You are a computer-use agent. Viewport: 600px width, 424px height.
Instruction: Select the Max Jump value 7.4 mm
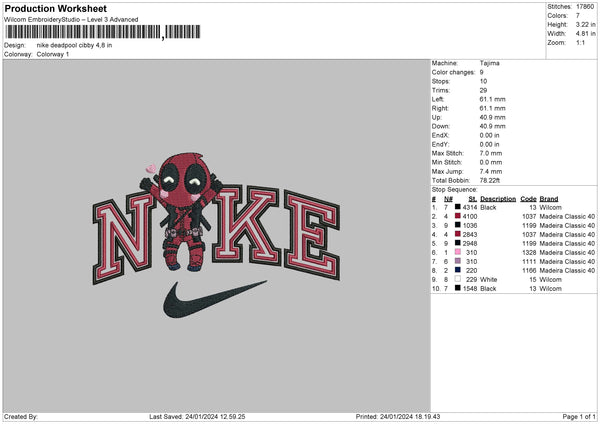pyautogui.click(x=491, y=171)
